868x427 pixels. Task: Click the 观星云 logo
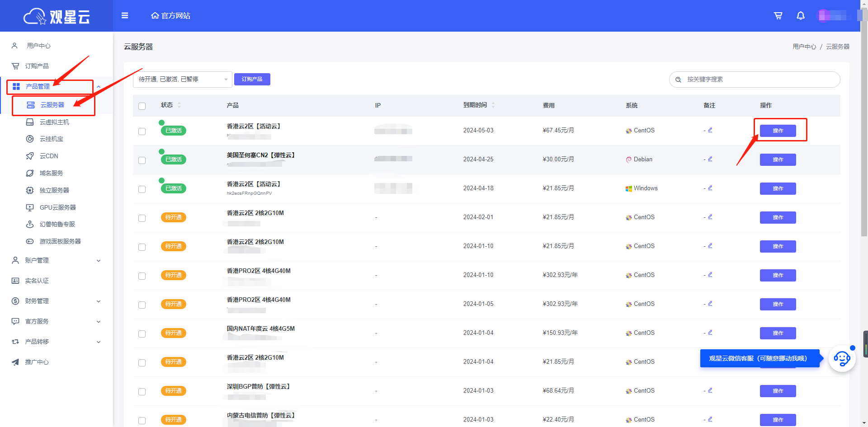[57, 16]
